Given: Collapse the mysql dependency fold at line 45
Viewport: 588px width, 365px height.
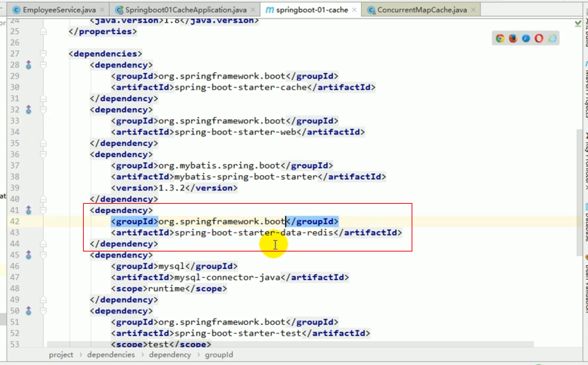Looking at the screenshot, I should coord(43,255).
